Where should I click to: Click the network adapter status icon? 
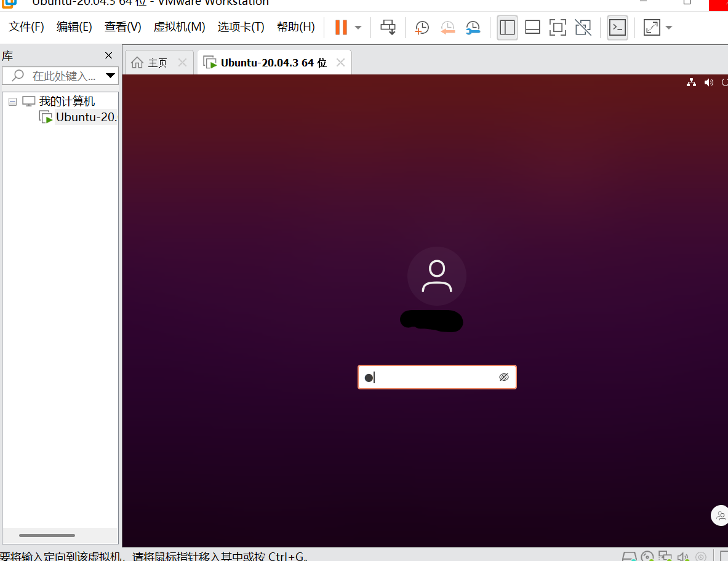click(x=665, y=556)
